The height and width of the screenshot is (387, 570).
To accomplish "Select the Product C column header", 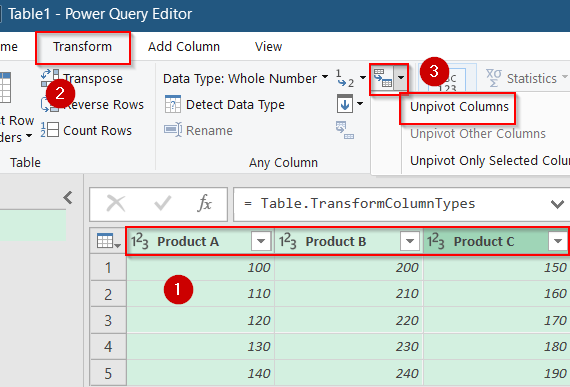I will coord(496,241).
